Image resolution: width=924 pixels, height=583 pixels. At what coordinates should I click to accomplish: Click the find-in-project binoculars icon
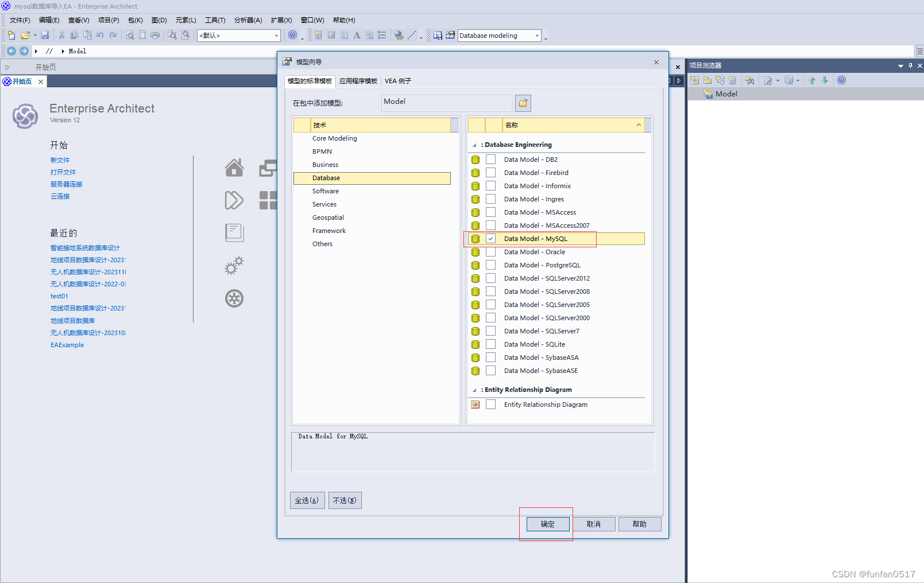point(749,80)
